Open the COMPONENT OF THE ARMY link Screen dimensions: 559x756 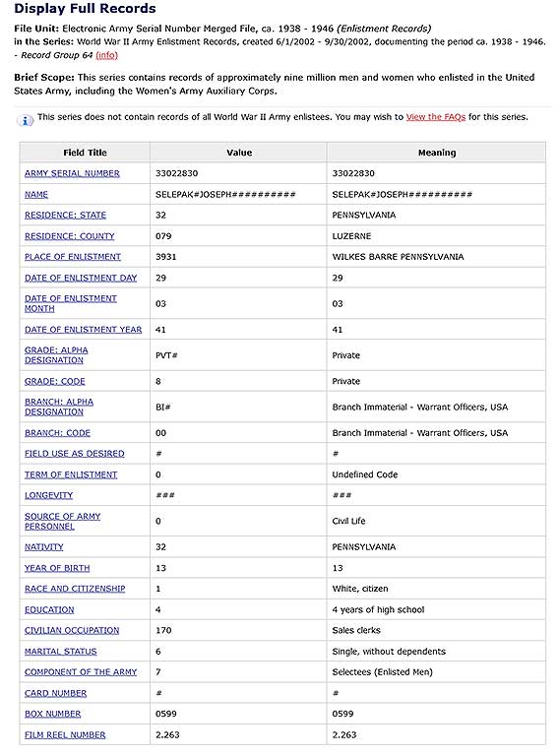coord(81,672)
